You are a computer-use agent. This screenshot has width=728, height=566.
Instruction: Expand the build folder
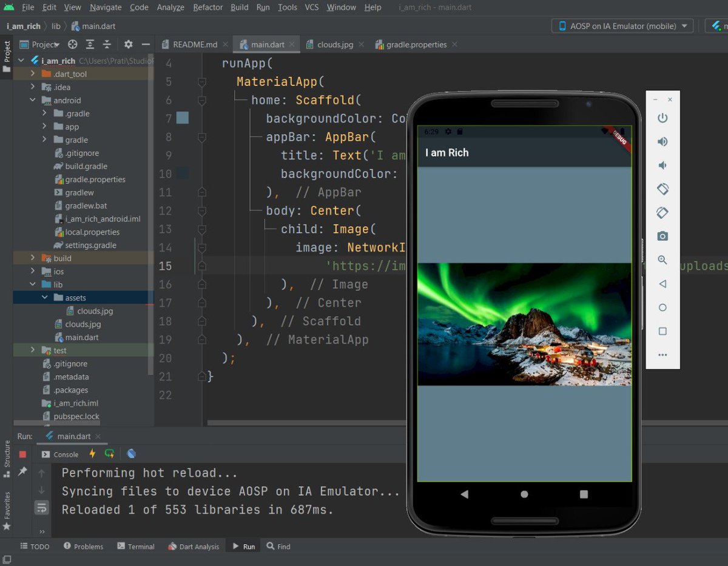point(33,258)
